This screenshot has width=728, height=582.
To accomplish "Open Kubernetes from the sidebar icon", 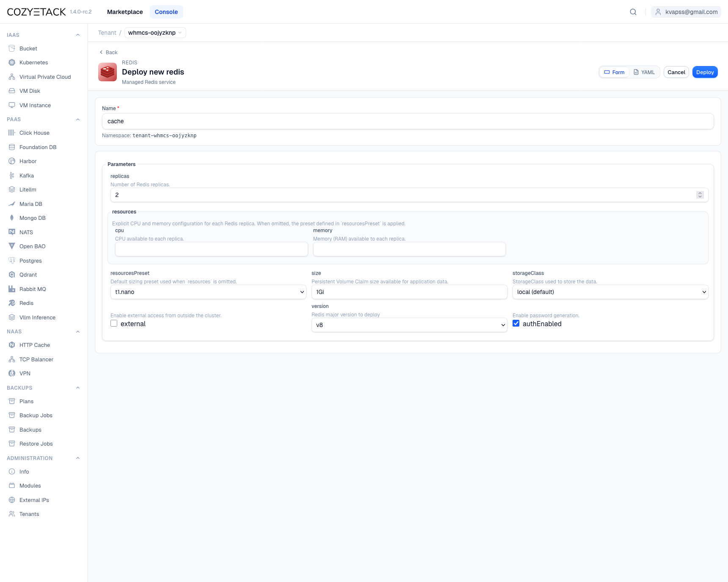I will pyautogui.click(x=12, y=62).
